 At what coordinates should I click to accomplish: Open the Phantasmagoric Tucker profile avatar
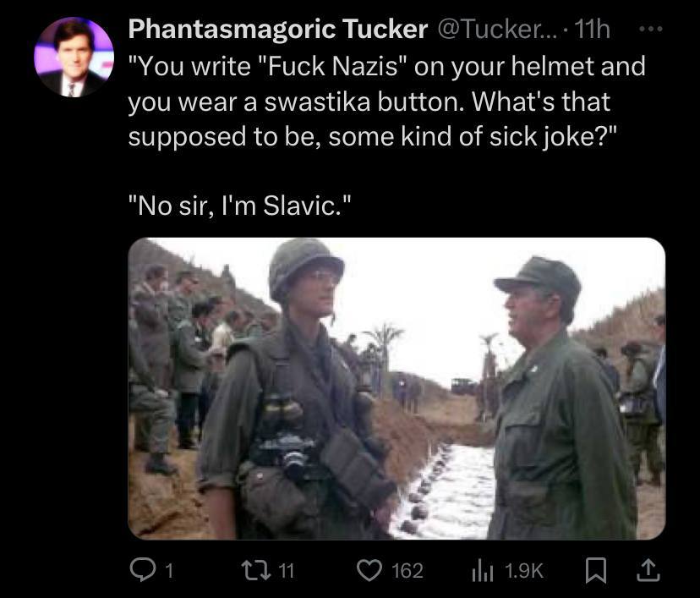[x=73, y=58]
